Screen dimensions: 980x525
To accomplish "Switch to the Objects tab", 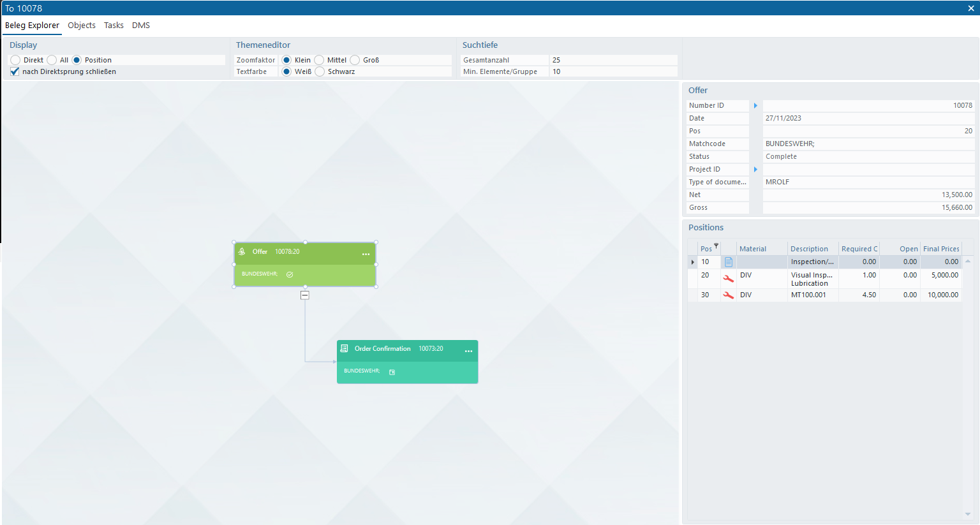I will pos(82,26).
